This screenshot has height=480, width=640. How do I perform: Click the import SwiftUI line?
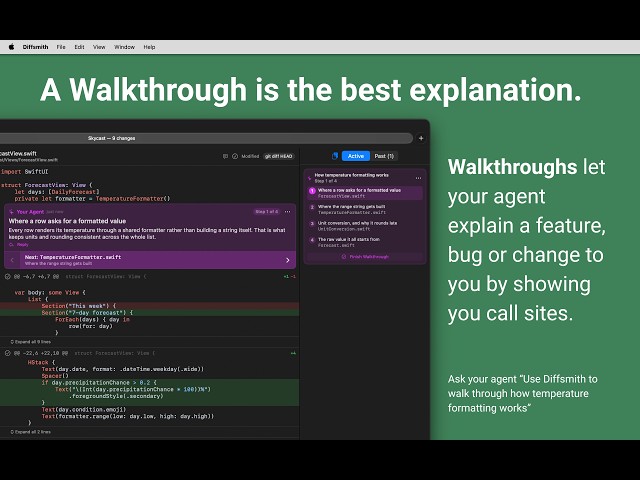point(24,172)
